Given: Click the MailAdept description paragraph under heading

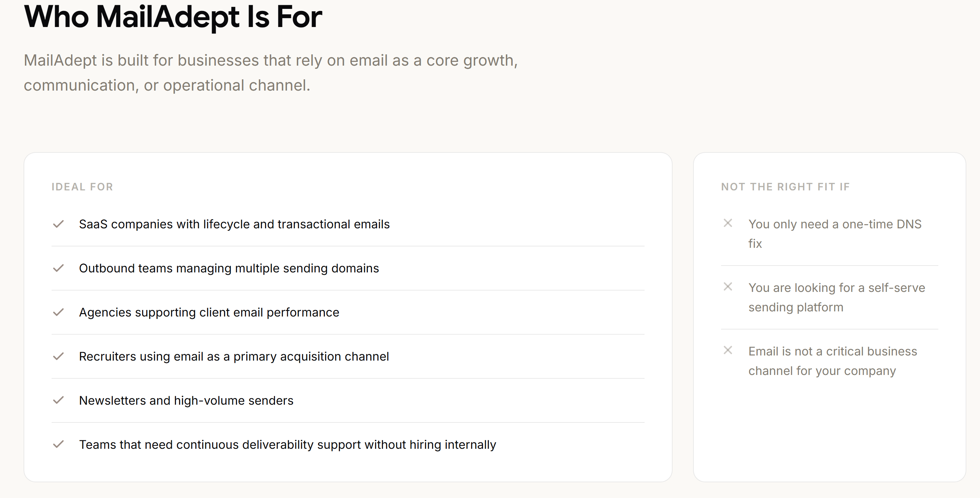Looking at the screenshot, I should tap(271, 73).
